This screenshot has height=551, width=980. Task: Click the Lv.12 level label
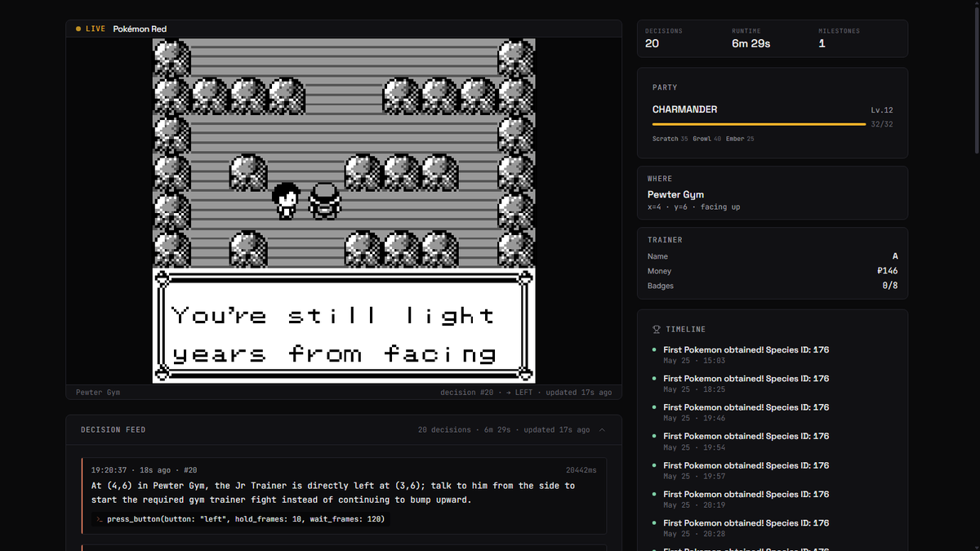click(882, 110)
